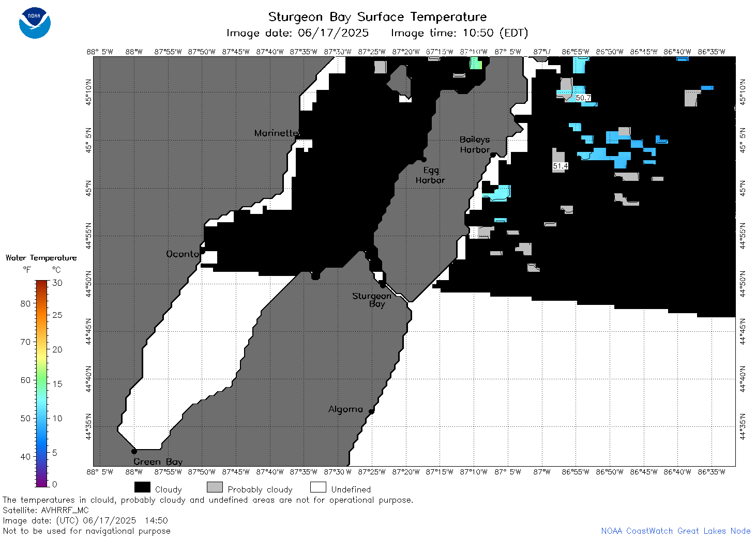Click NOAA CoastWatch Great Lakes Node text
The width and height of the screenshot is (756, 539).
(676, 531)
